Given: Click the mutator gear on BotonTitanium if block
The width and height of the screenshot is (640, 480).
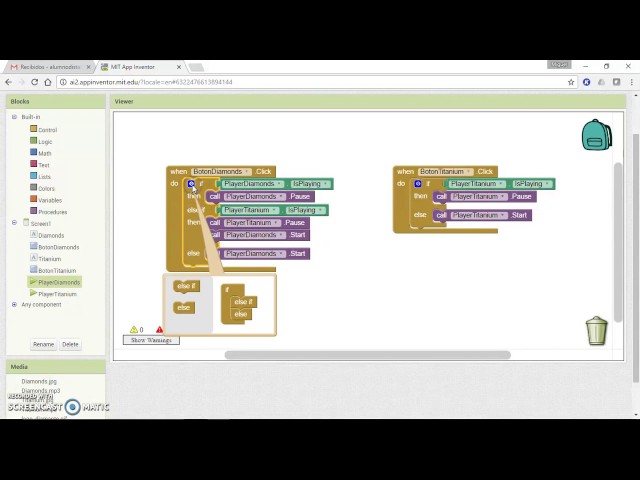Looking at the screenshot, I should (418, 184).
